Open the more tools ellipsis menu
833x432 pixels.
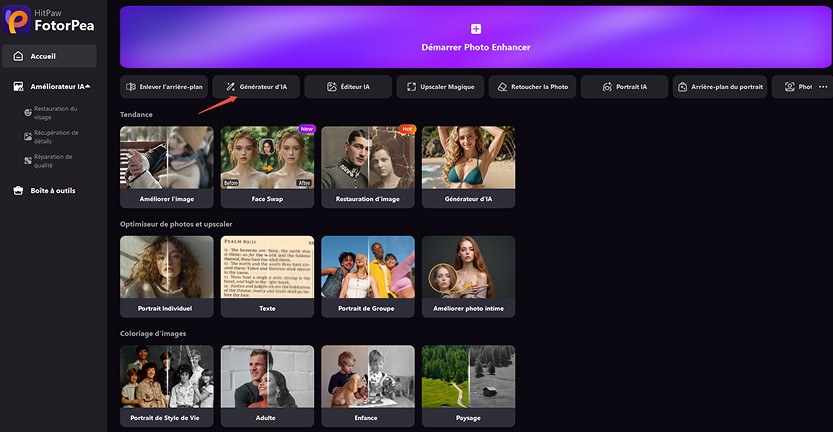823,87
